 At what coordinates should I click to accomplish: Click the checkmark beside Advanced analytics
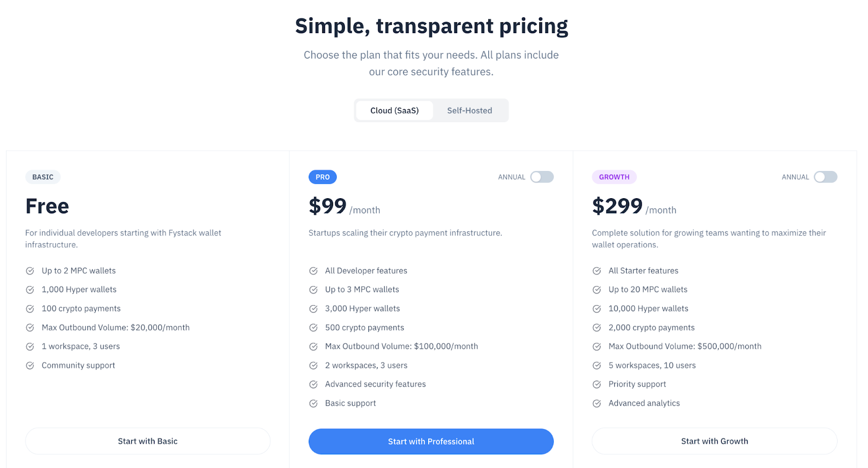pyautogui.click(x=597, y=403)
